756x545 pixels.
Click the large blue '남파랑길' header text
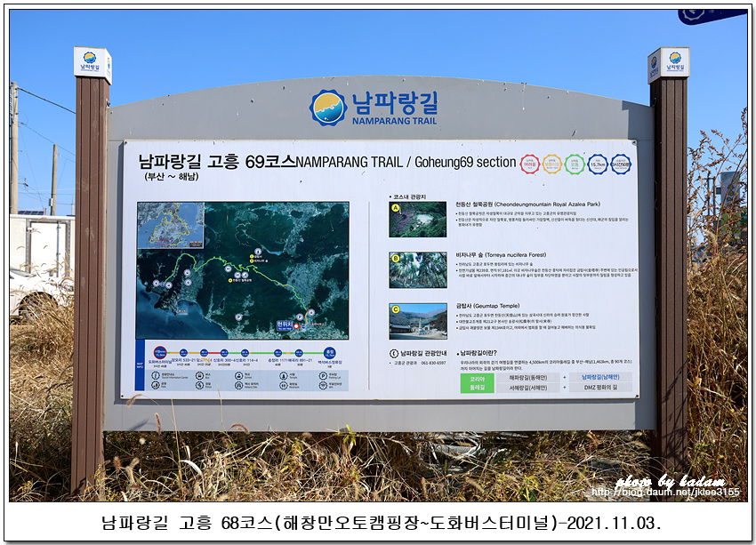(394, 102)
